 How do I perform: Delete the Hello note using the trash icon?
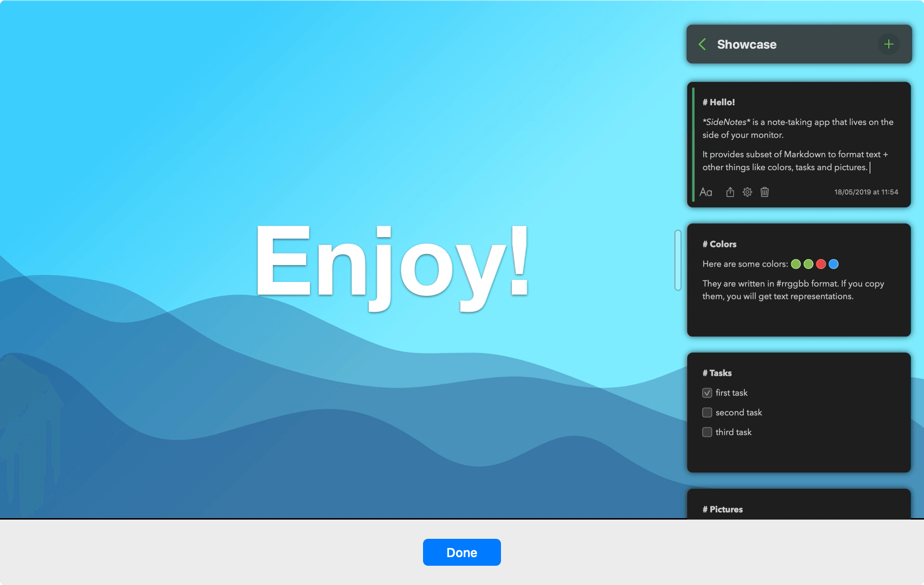pos(765,191)
